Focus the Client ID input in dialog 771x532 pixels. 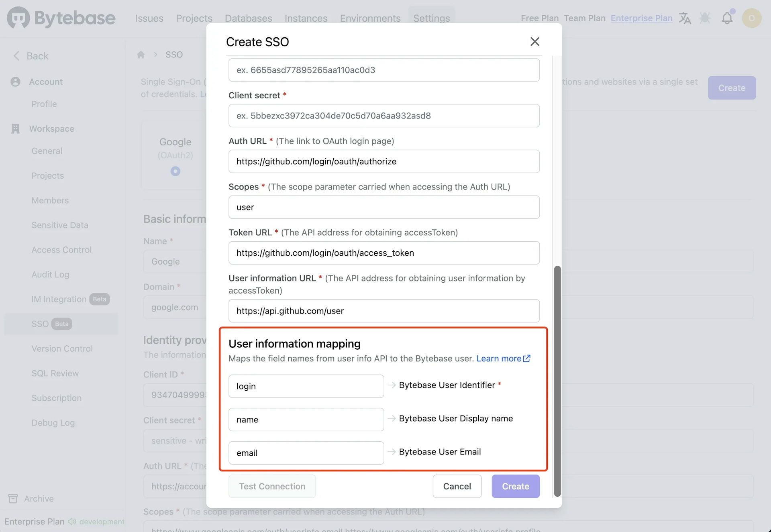384,70
